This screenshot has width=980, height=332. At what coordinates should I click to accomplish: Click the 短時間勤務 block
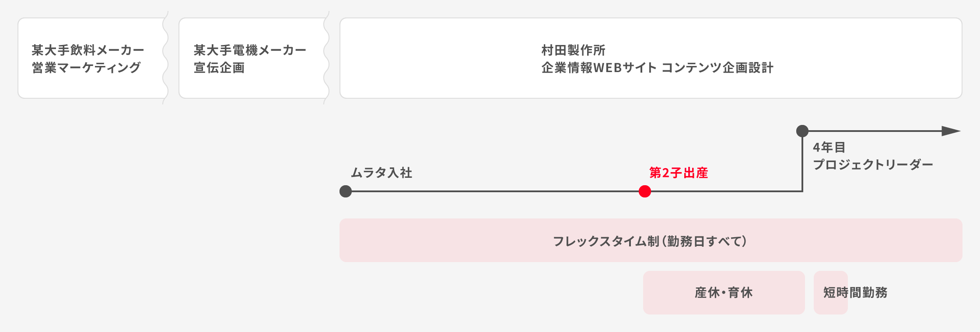pos(855,292)
